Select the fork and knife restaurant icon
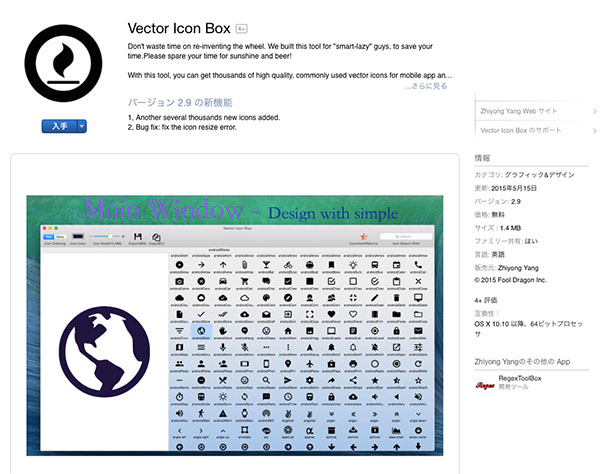The image size is (600, 474). click(x=223, y=380)
